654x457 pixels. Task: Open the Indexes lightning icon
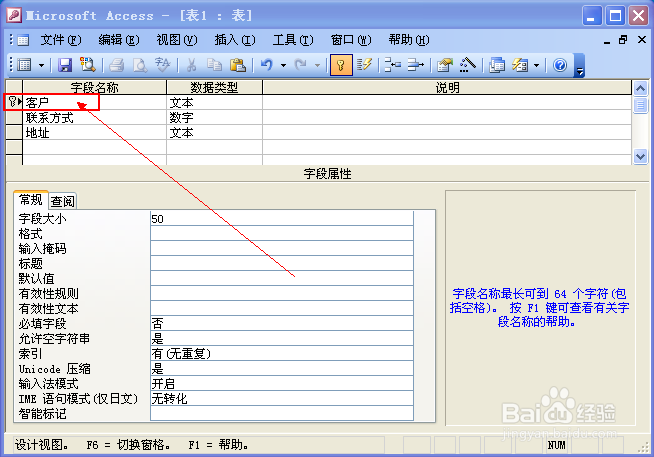pos(364,65)
